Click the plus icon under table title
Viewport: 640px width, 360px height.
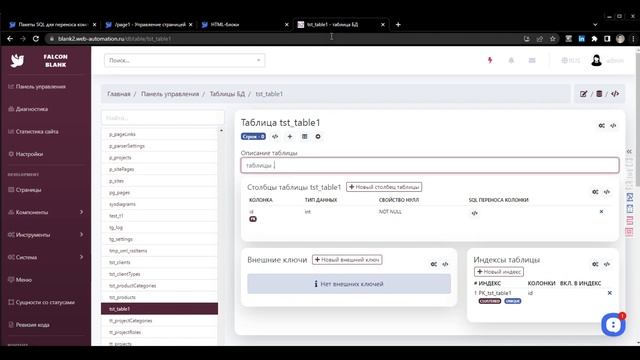click(x=290, y=136)
